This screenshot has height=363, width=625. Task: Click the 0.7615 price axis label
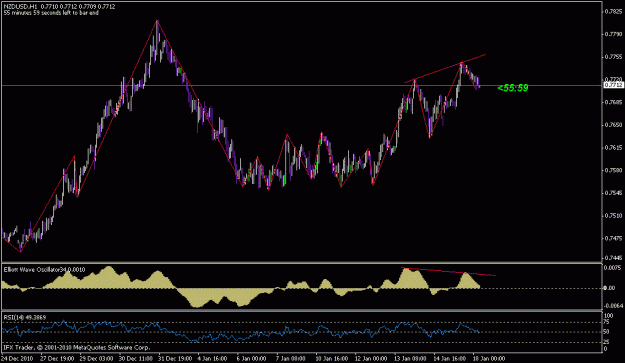pos(614,147)
